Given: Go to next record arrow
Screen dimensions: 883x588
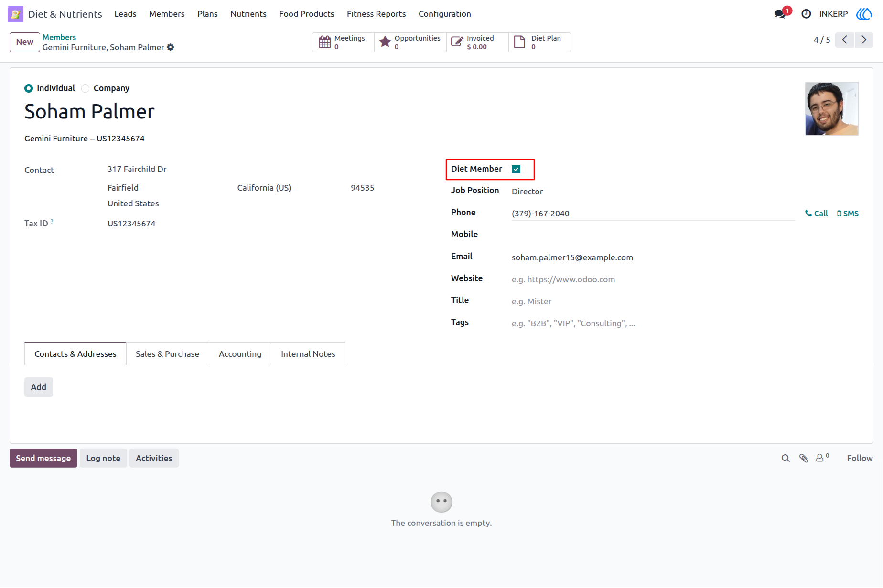Looking at the screenshot, I should pyautogui.click(x=864, y=40).
